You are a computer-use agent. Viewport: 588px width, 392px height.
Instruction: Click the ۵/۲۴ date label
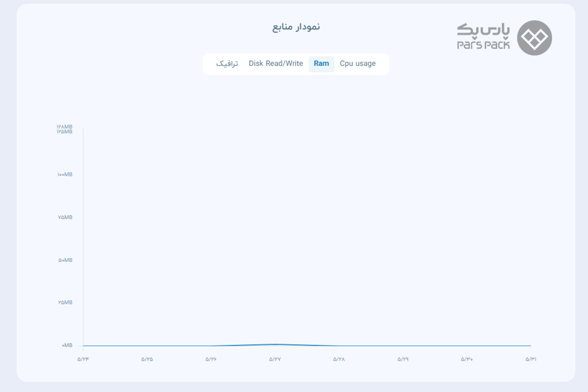[83, 359]
